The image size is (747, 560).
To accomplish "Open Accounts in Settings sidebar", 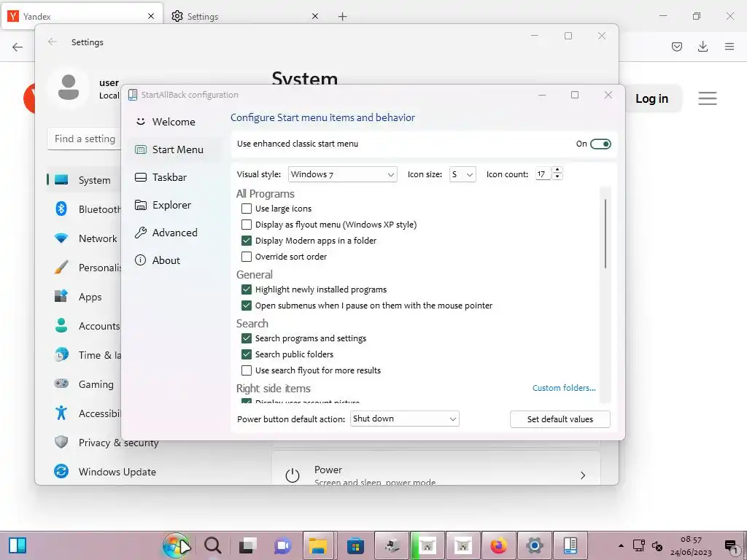I will point(84,326).
